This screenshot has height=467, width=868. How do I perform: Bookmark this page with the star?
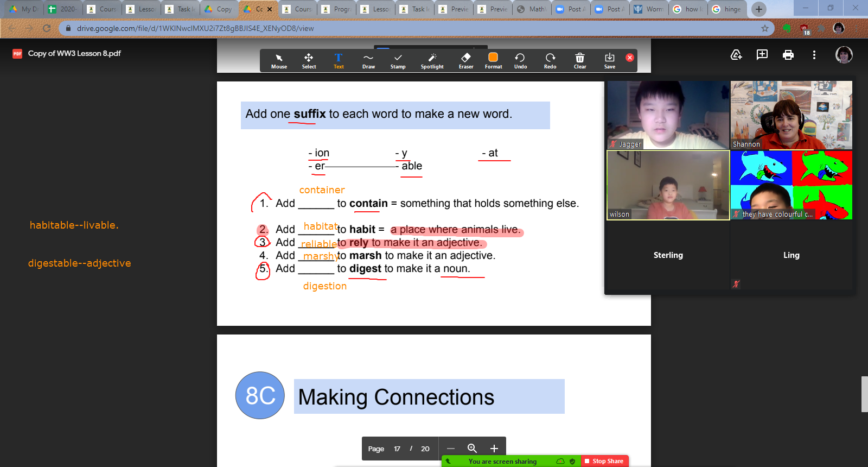coord(765,28)
